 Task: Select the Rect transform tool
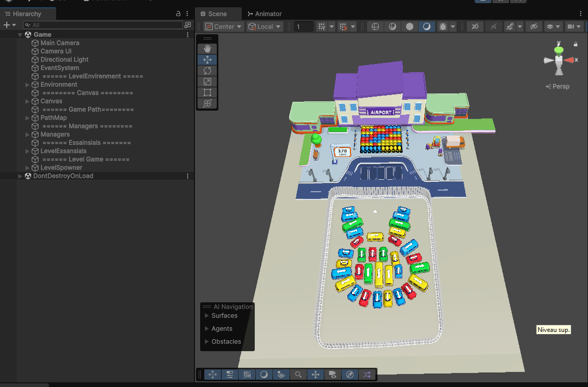click(x=207, y=92)
